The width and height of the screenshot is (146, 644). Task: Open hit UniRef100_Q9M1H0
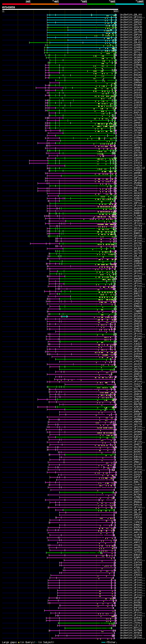131,22
